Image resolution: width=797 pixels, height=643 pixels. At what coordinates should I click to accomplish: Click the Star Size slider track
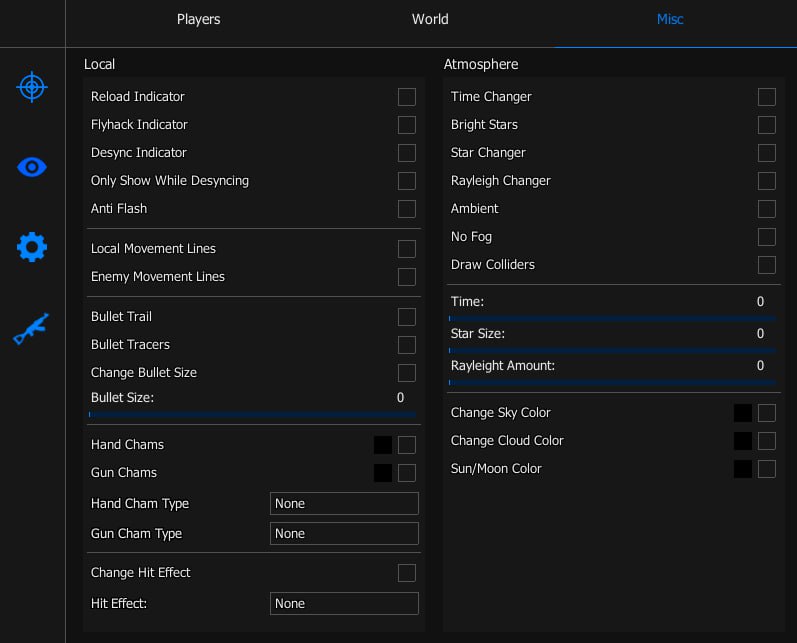[x=612, y=350]
